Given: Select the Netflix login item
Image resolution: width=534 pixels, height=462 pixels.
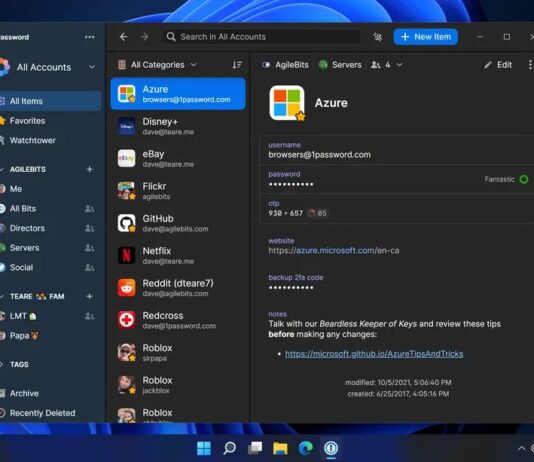Looking at the screenshot, I should pyautogui.click(x=178, y=256).
